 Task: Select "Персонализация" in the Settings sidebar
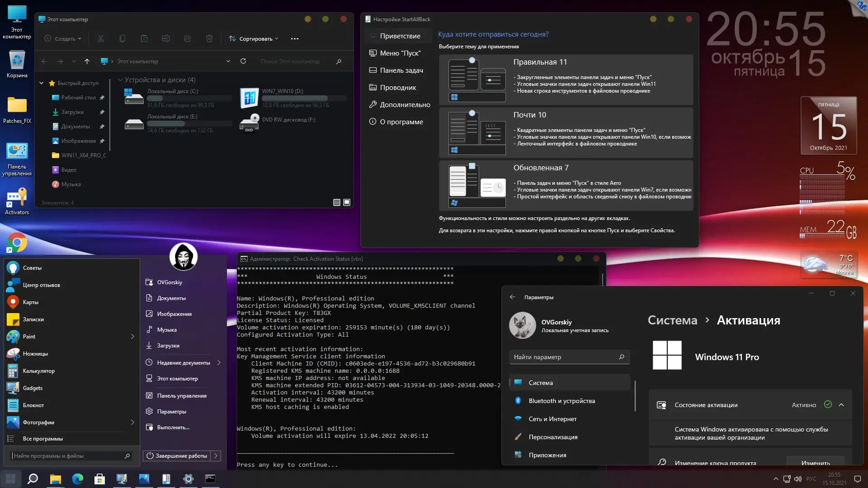pyautogui.click(x=553, y=437)
